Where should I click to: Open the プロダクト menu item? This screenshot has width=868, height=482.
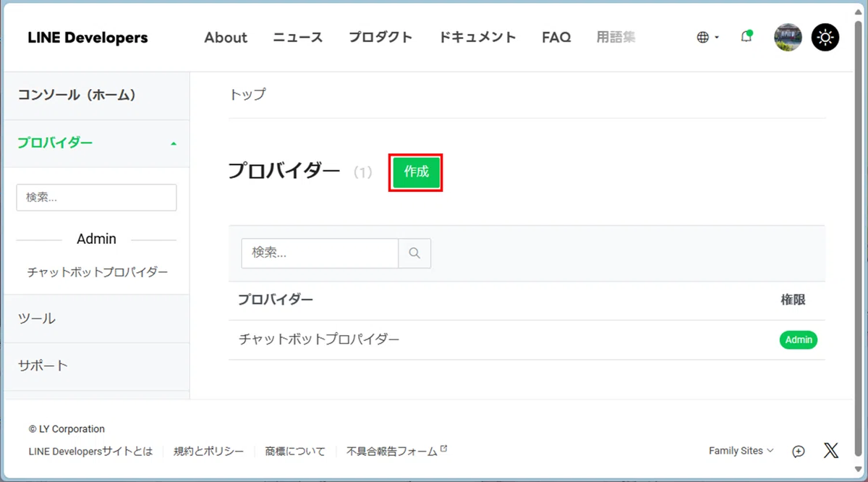(x=380, y=38)
